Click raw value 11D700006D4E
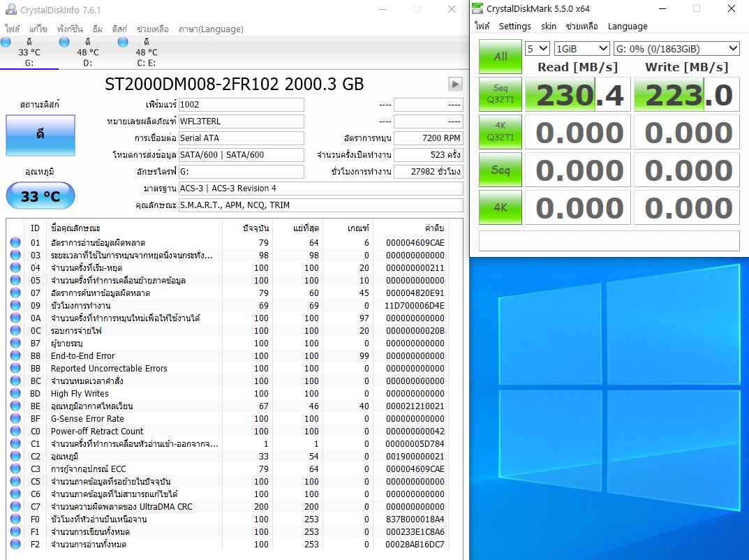This screenshot has width=749, height=560. point(415,305)
